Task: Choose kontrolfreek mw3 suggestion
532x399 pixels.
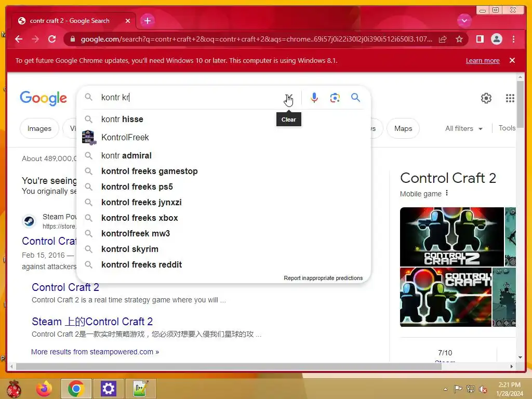Action: tap(224, 233)
